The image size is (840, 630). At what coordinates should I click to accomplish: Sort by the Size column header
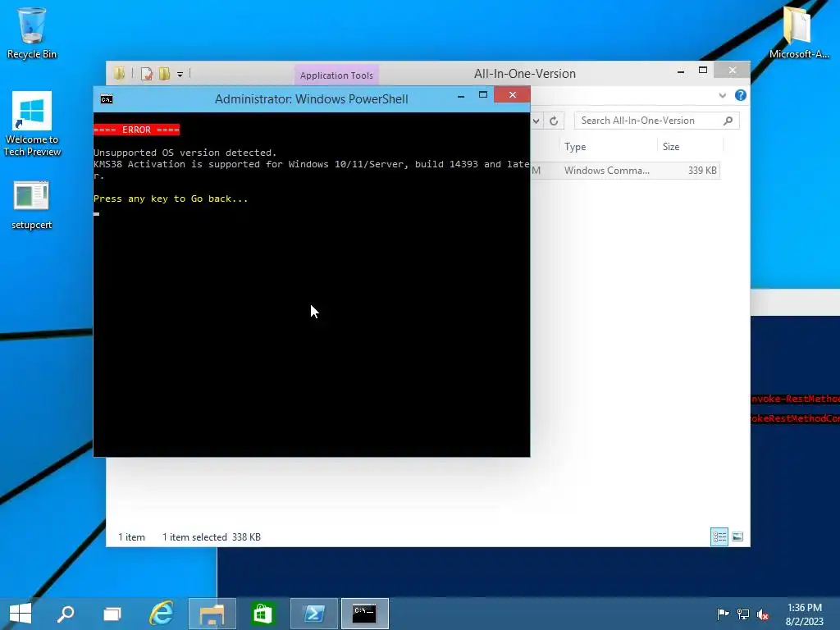coord(689,147)
